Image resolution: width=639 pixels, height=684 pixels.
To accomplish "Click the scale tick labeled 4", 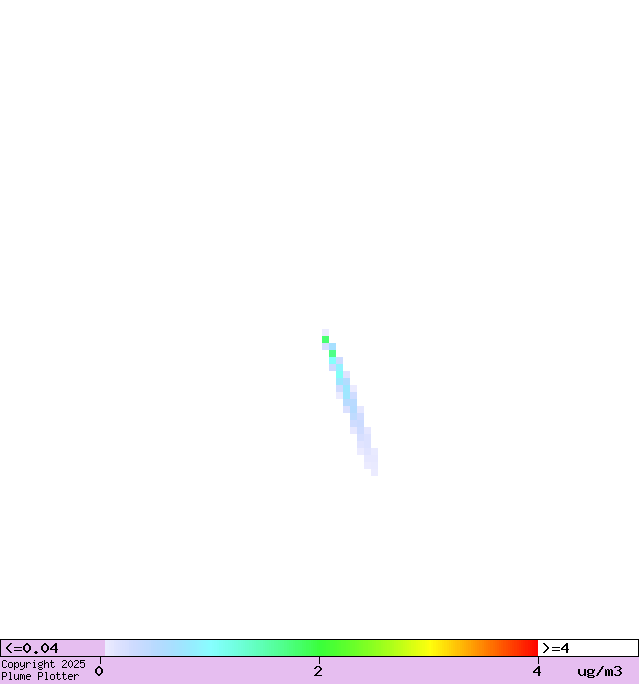I will [x=537, y=671].
